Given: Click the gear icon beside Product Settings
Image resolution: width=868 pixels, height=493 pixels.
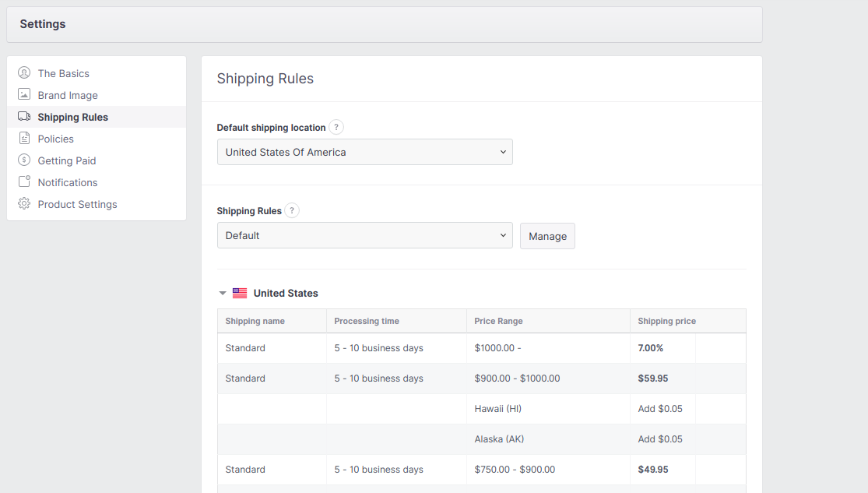Looking at the screenshot, I should click(x=24, y=204).
